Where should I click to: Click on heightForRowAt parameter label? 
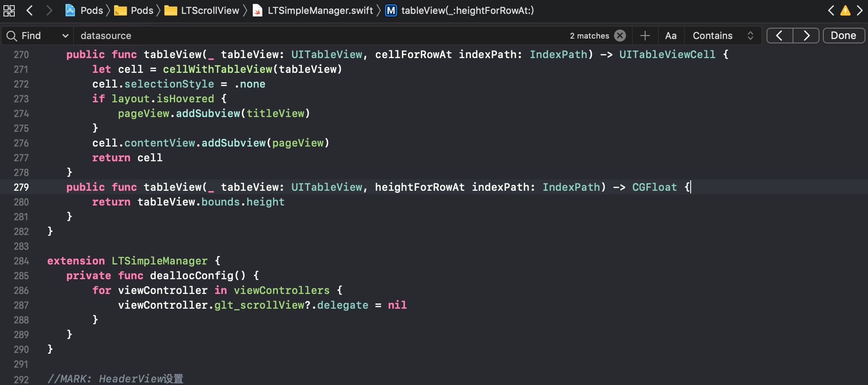[x=420, y=187]
